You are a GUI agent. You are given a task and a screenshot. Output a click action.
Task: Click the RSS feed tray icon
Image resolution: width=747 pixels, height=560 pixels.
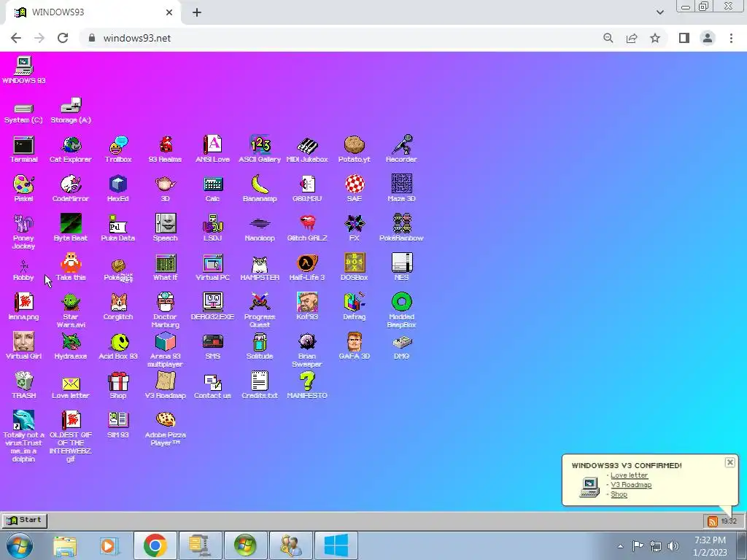coord(712,521)
